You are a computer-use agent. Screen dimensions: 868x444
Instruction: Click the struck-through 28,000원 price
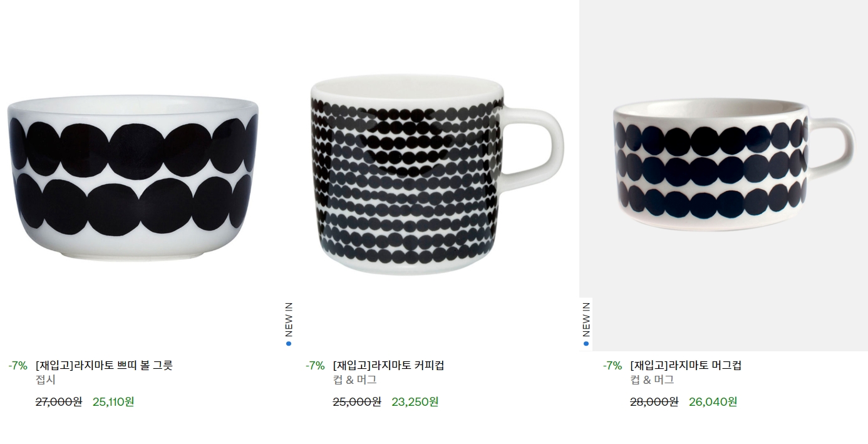pyautogui.click(x=654, y=402)
